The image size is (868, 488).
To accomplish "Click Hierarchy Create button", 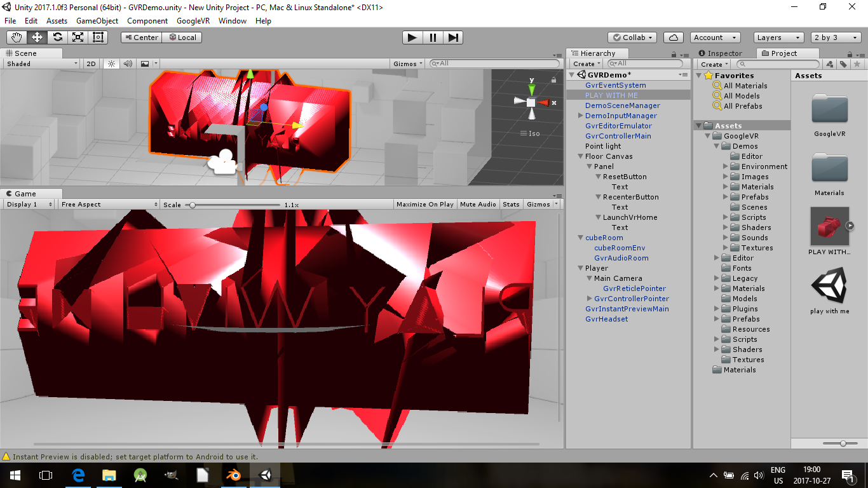I will (x=586, y=64).
